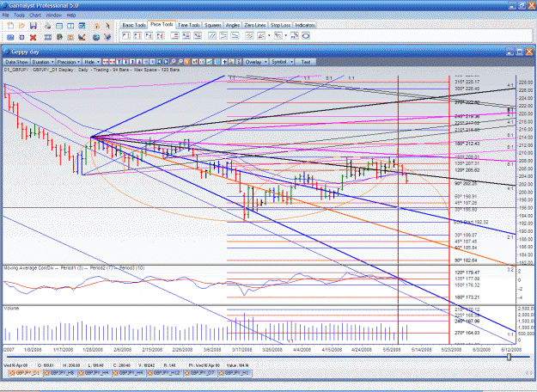Click the zoom out magnifier icon

pyautogui.click(x=180, y=62)
